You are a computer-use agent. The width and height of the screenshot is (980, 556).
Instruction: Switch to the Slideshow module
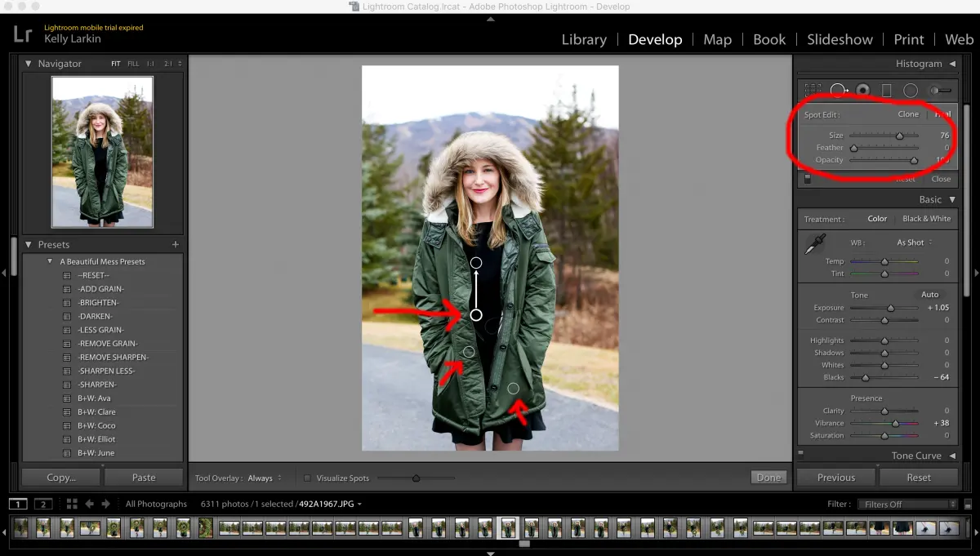pyautogui.click(x=840, y=39)
